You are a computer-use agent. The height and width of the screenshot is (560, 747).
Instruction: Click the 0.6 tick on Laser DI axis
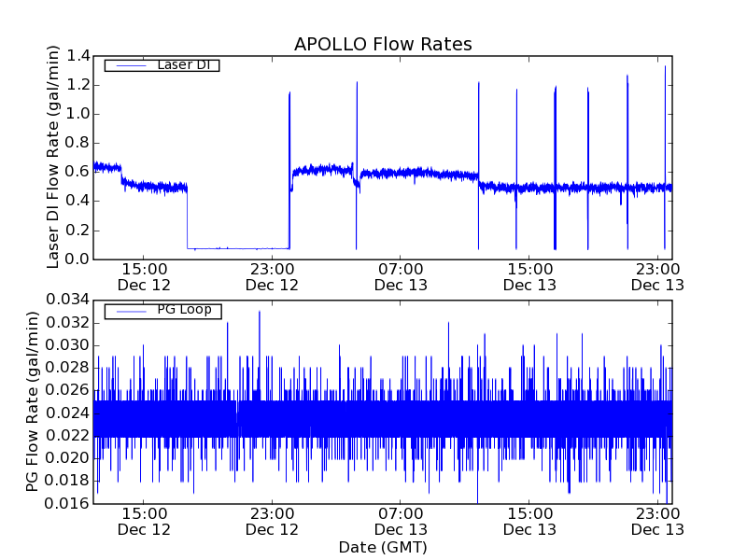coord(78,172)
